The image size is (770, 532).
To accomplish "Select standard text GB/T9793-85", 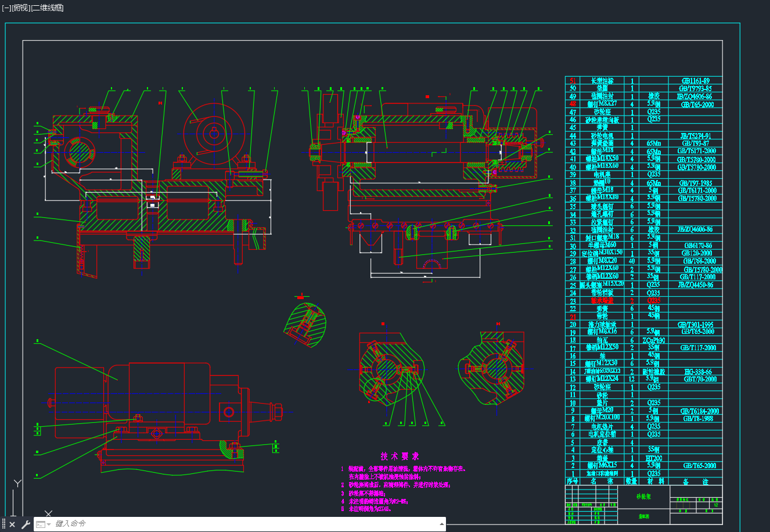I will (696, 88).
